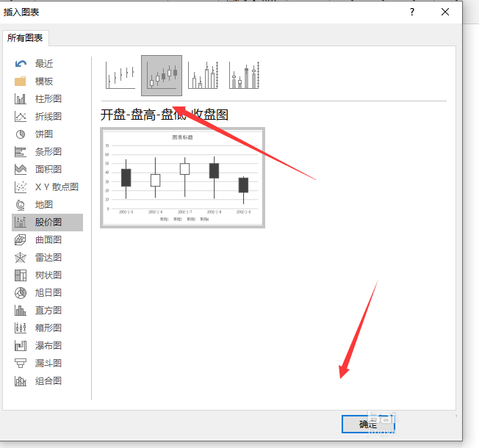This screenshot has height=448, width=479.
Task: Click the 瀑布图 label text
Action: tap(48, 346)
